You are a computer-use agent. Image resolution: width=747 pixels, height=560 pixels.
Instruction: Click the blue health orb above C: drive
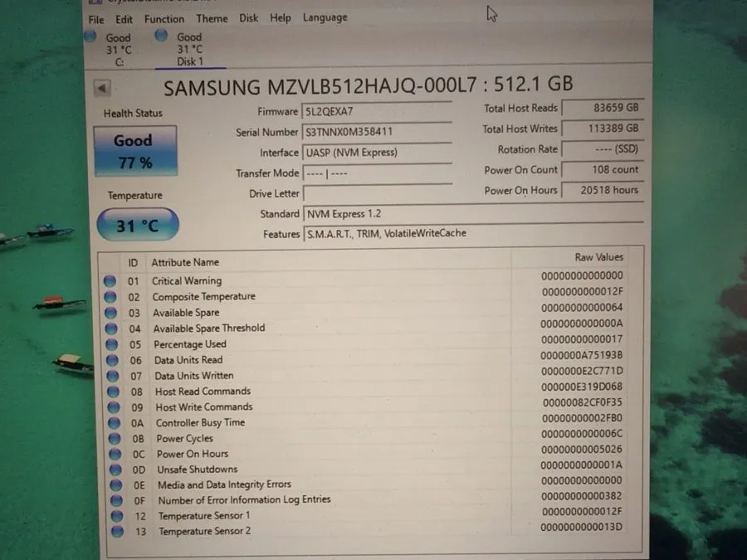tap(90, 37)
